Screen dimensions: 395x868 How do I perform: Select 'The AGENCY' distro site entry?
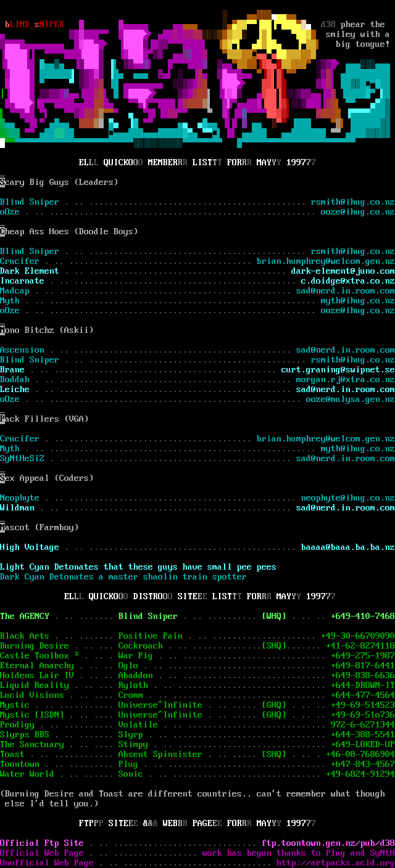click(25, 616)
